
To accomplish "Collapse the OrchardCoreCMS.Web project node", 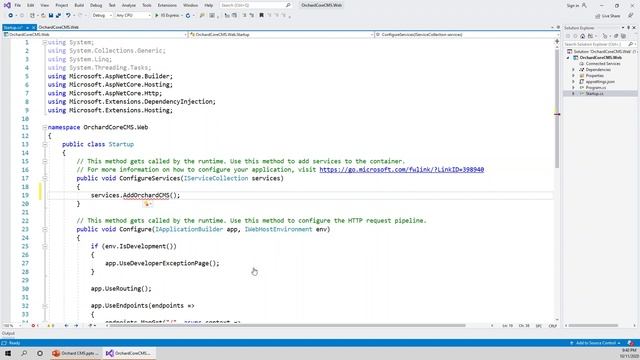I will [x=568, y=58].
